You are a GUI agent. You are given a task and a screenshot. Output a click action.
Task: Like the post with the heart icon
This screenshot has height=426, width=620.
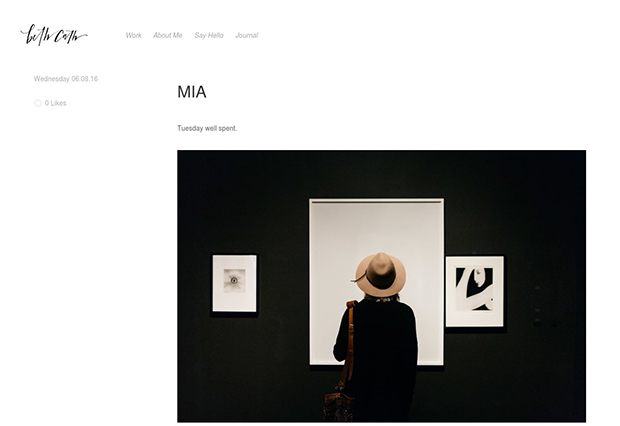tap(38, 103)
